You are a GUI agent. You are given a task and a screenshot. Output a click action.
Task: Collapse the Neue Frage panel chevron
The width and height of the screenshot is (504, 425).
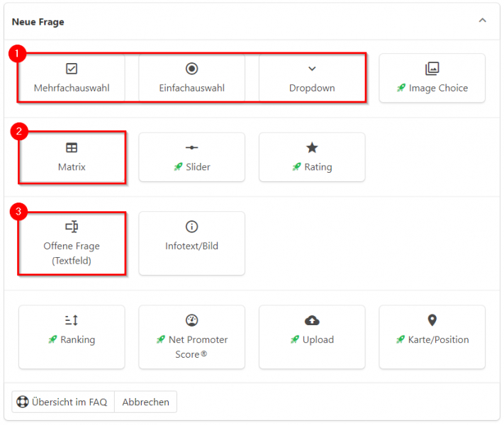(x=482, y=21)
